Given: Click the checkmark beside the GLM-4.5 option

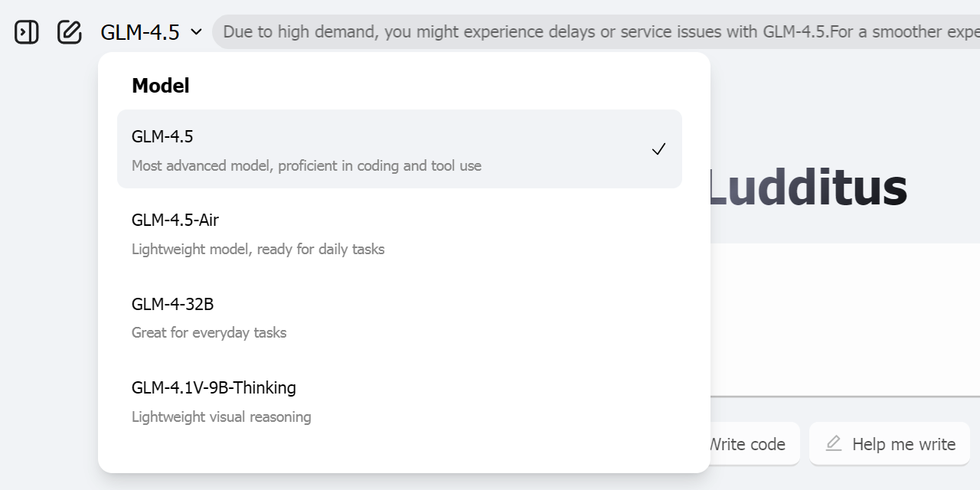Looking at the screenshot, I should tap(658, 149).
